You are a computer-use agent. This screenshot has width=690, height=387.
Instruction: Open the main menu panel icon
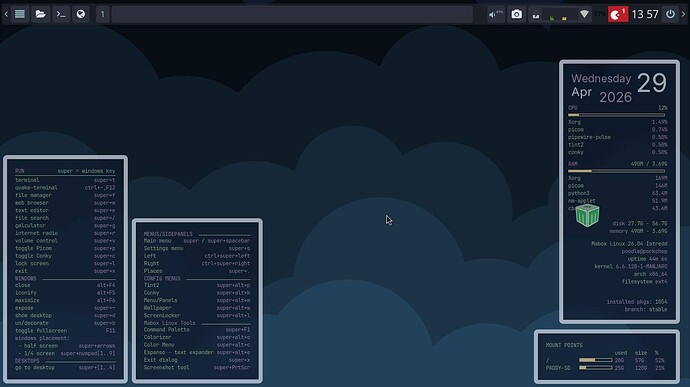pos(20,14)
